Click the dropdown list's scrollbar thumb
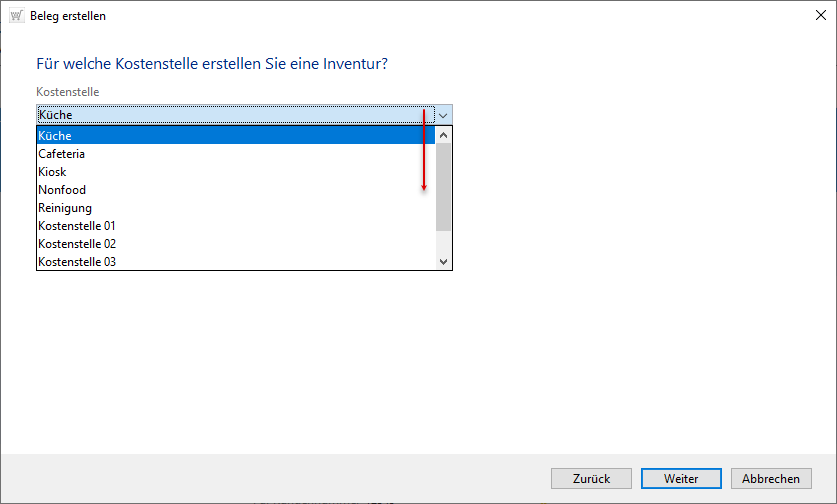This screenshot has width=837, height=504. 444,185
